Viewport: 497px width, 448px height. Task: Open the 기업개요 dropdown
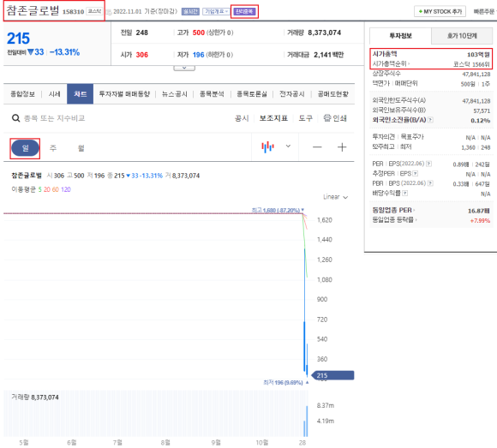tap(216, 11)
